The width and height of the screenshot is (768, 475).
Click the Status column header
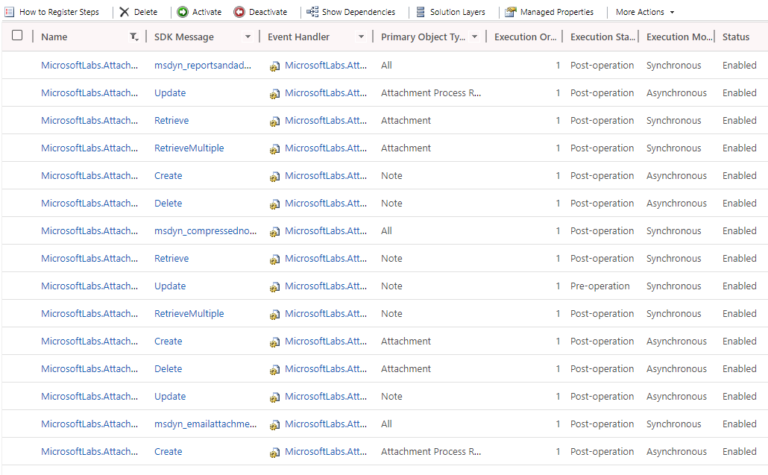[736, 37]
